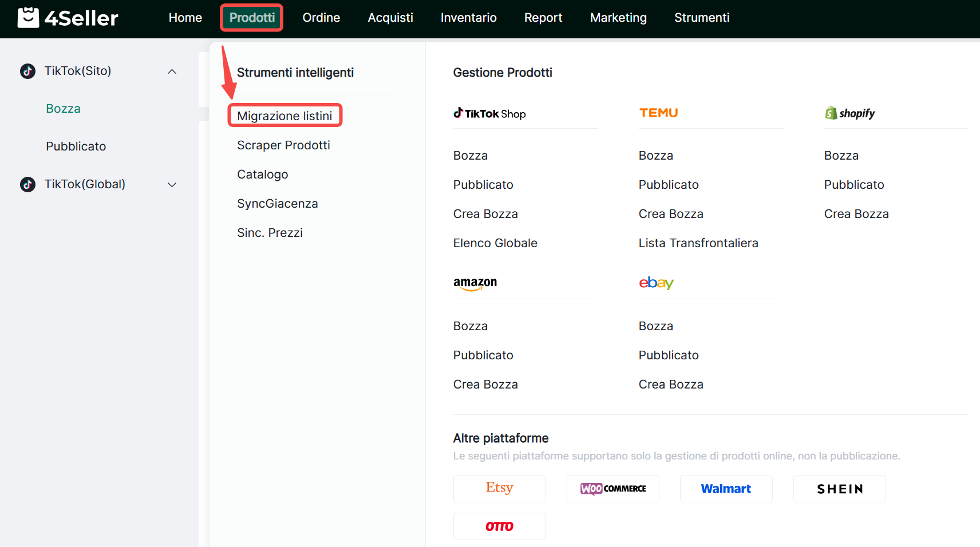Open the Prodotti menu
980x547 pixels.
252,18
